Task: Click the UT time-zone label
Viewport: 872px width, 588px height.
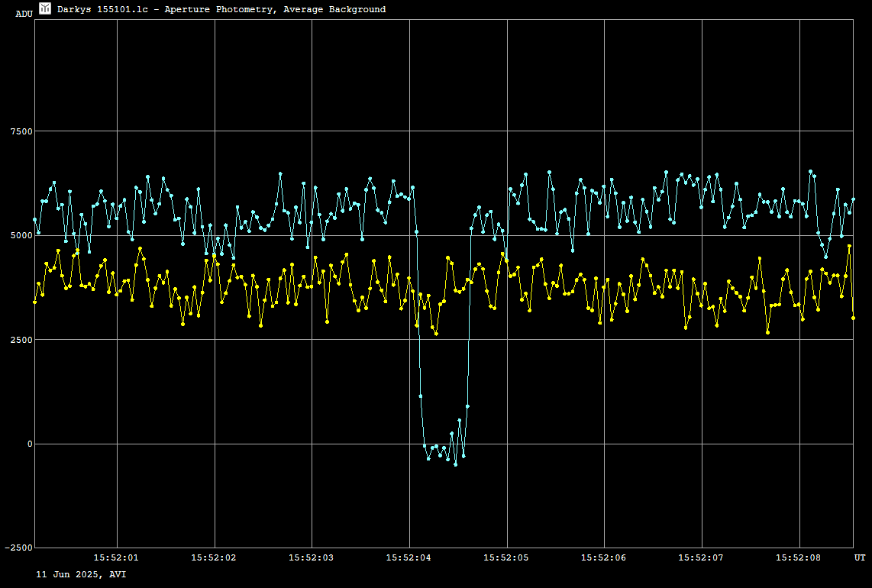Action: [859, 558]
